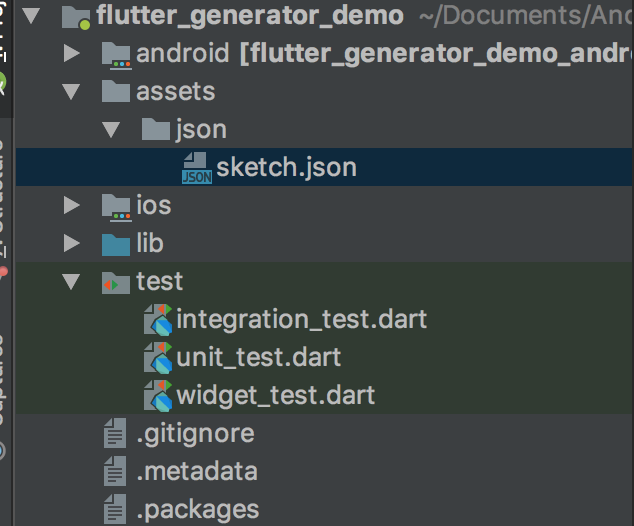Collapse the flutter_generator_demo project root
The image size is (634, 526).
30,16
